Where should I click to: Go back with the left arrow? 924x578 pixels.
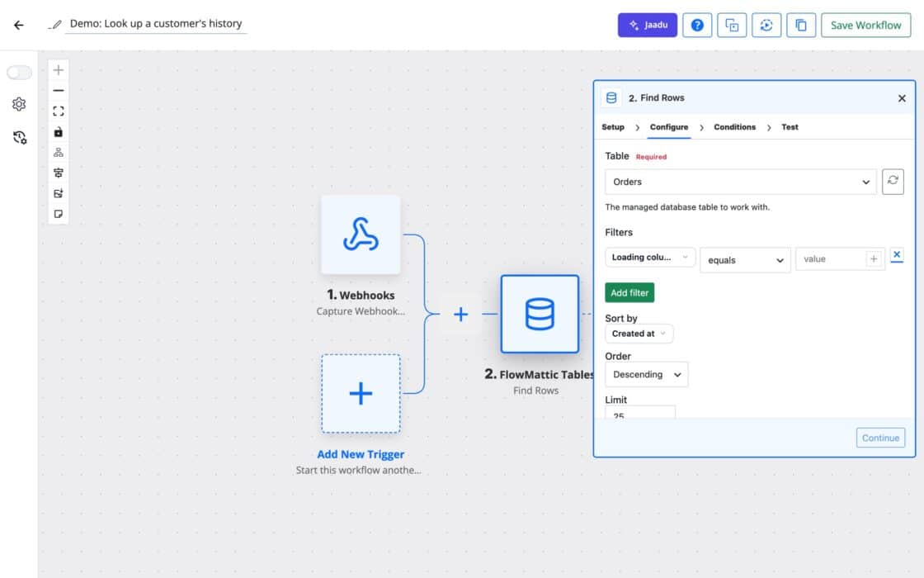pos(19,25)
